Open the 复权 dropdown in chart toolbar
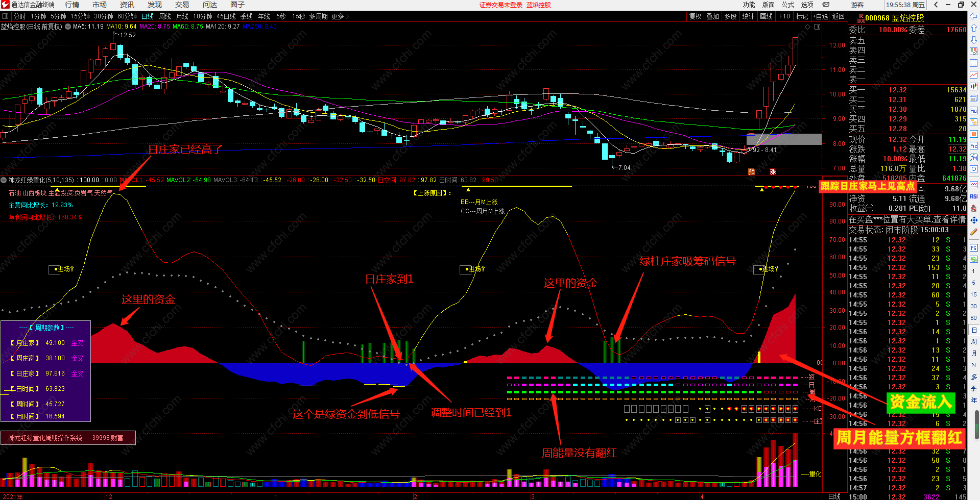Viewport: 980px width, 500px height. (x=696, y=16)
